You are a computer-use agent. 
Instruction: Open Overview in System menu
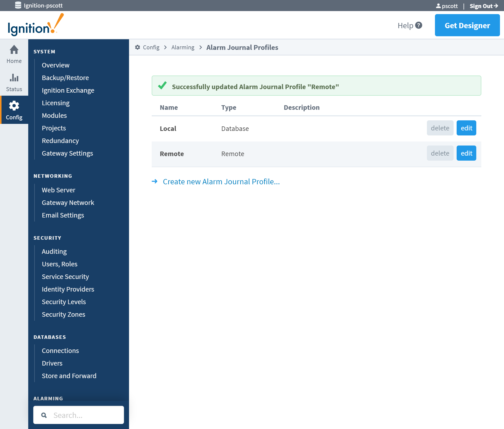pyautogui.click(x=56, y=65)
